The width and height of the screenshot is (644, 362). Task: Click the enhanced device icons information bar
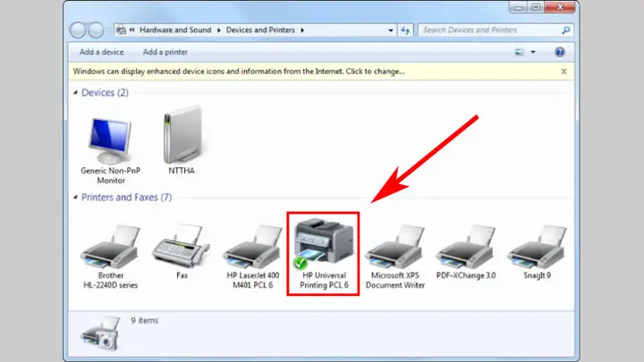click(x=321, y=72)
